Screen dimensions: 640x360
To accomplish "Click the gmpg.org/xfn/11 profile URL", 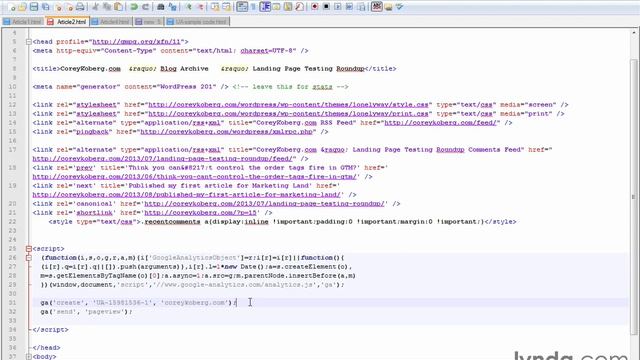I will [x=136, y=42].
